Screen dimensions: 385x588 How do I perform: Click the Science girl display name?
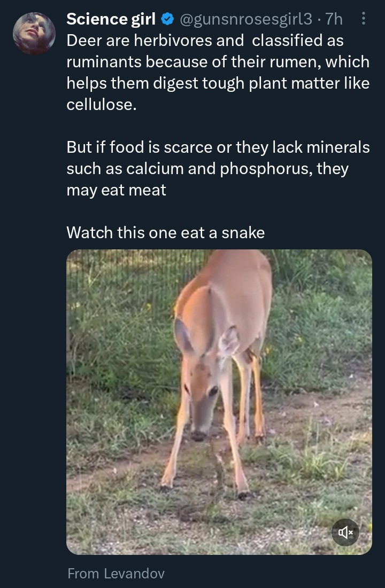111,19
